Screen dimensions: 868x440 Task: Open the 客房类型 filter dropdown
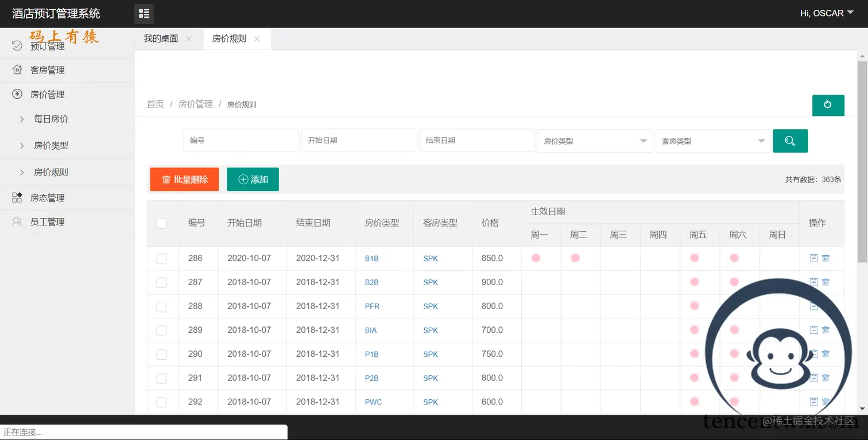(713, 141)
